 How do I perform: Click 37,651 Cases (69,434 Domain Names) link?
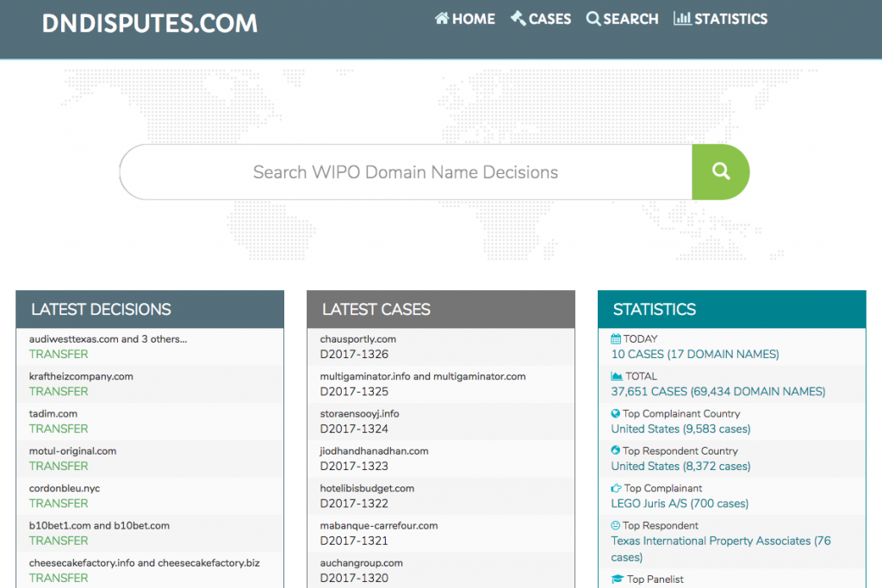(x=718, y=391)
